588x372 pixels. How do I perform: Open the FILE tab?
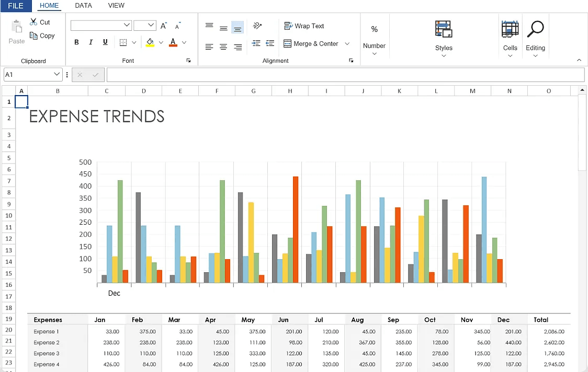(16, 6)
